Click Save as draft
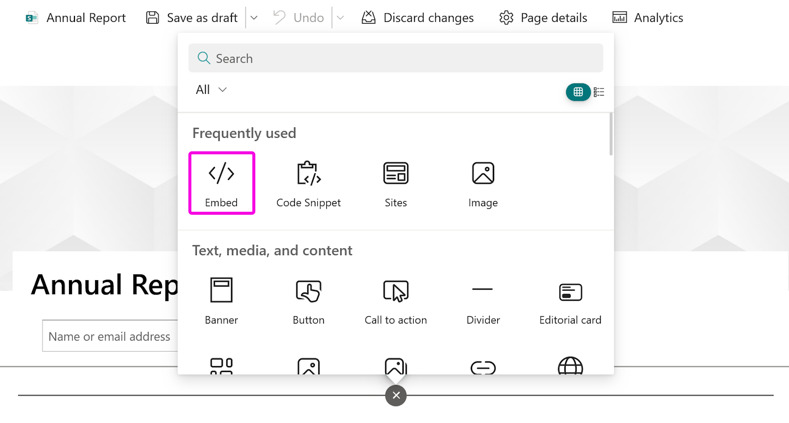 tap(191, 18)
